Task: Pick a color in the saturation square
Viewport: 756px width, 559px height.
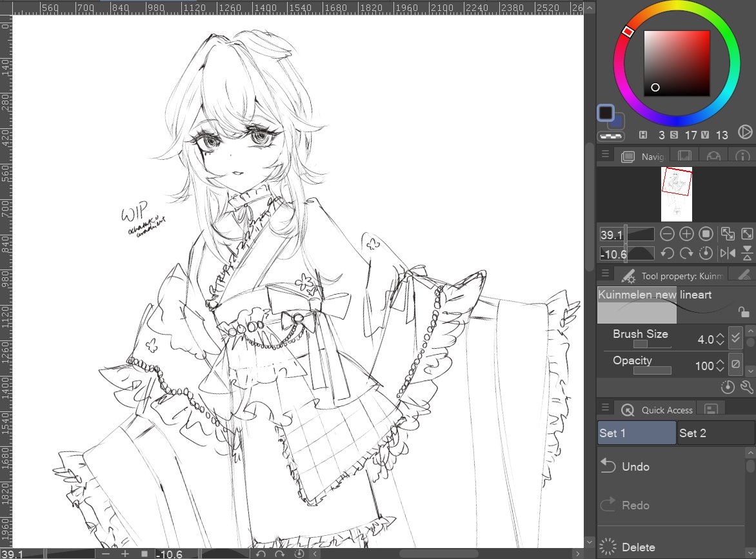Action: [677, 63]
